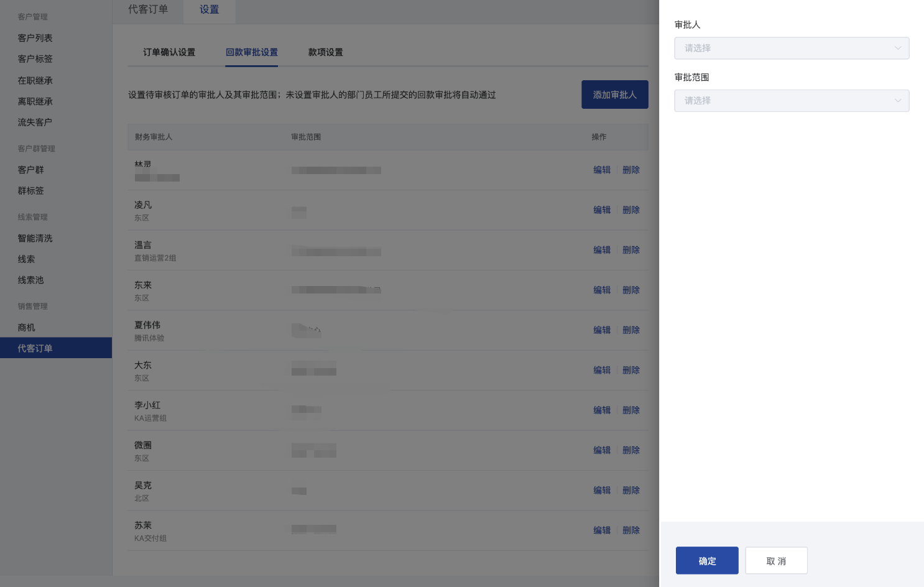Go to the top 代客订单 tab
924x587 pixels.
[148, 9]
